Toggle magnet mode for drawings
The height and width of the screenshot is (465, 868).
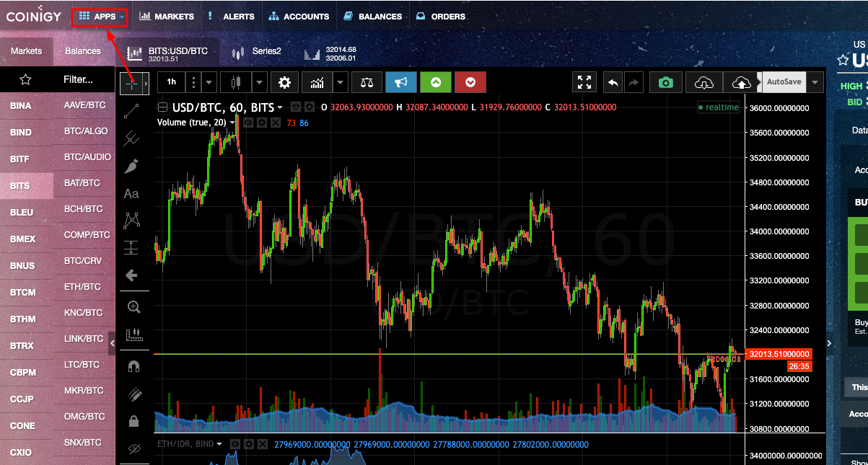tap(133, 366)
